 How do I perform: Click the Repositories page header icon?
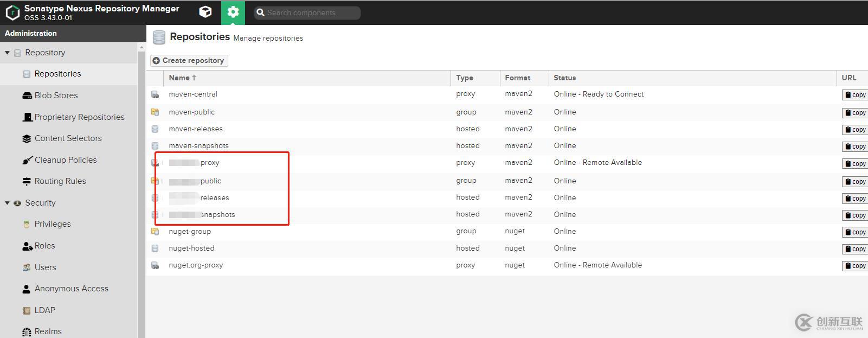159,37
